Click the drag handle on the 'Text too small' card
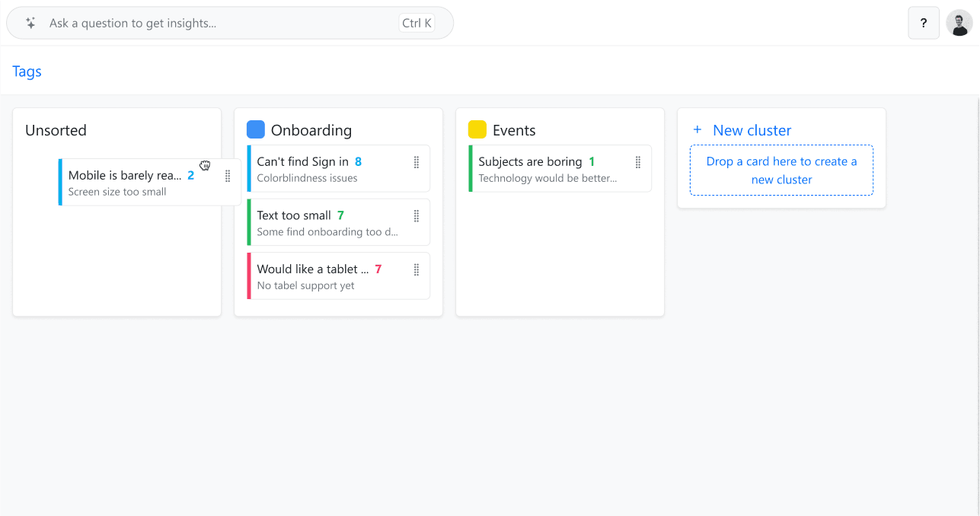 (x=416, y=215)
